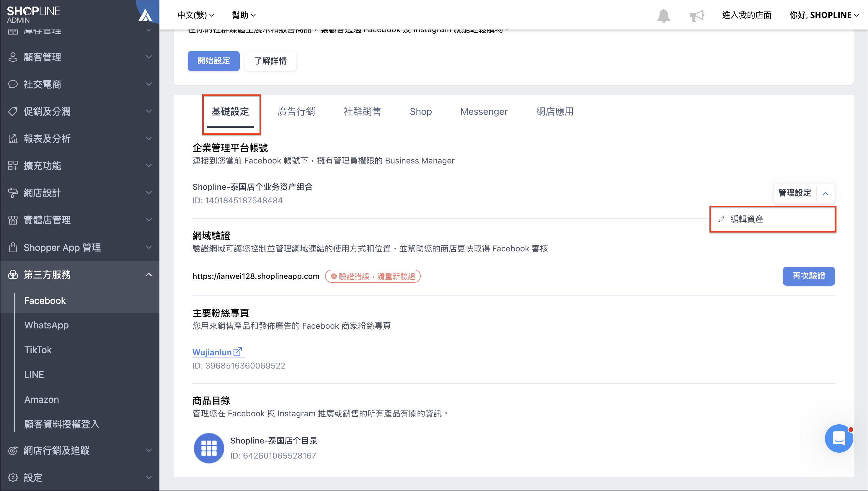Viewport: 868px width, 491px height.
Task: Switch to the 社群銷售 tab
Action: 362,112
